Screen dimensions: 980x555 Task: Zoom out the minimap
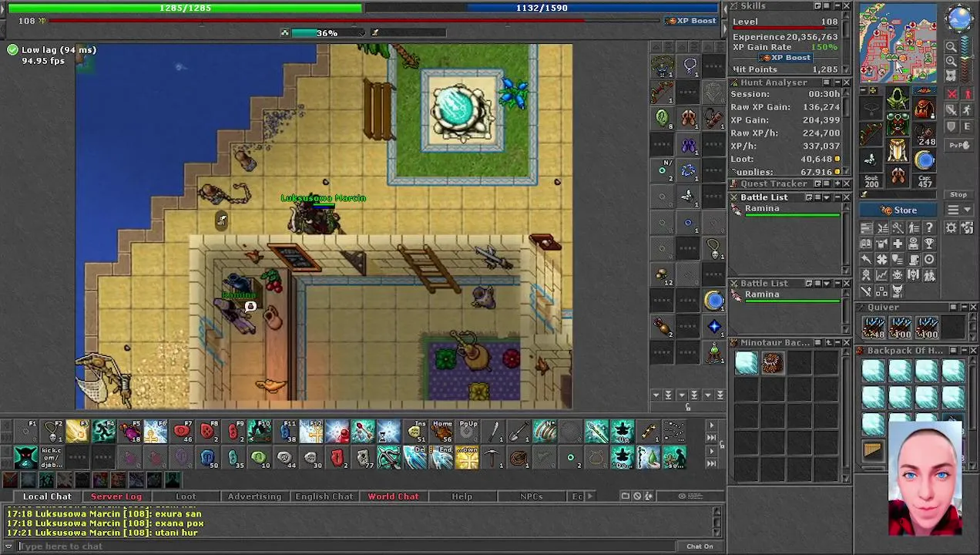point(951,45)
